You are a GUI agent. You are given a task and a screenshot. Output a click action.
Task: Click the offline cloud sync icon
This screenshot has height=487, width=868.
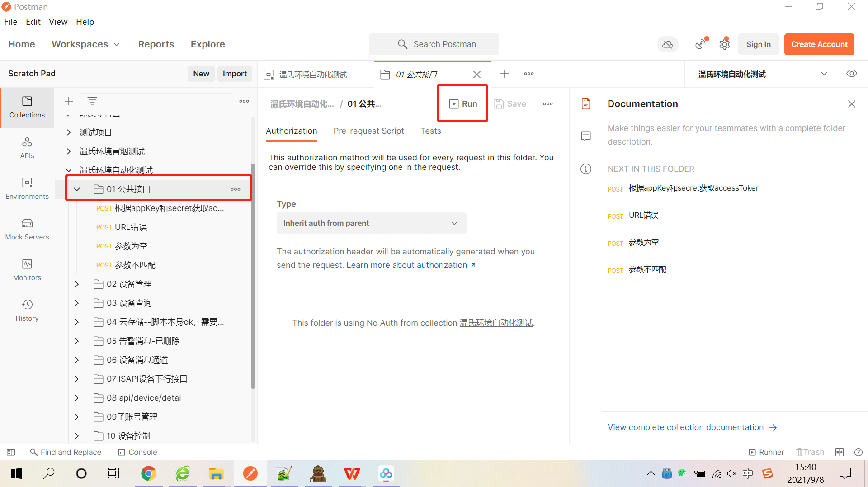(668, 44)
